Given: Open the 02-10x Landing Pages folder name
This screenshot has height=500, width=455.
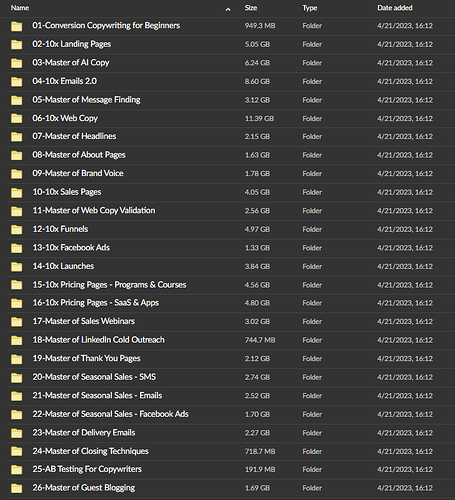Looking at the screenshot, I should click(72, 44).
